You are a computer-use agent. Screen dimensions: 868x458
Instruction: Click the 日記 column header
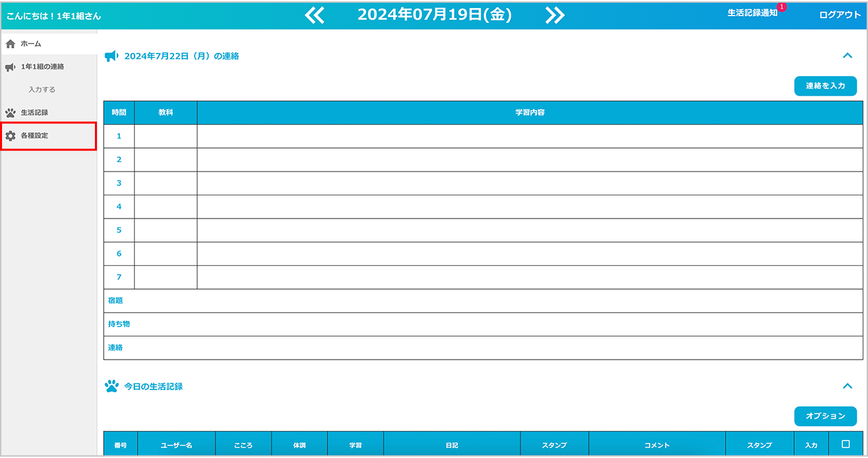[452, 445]
